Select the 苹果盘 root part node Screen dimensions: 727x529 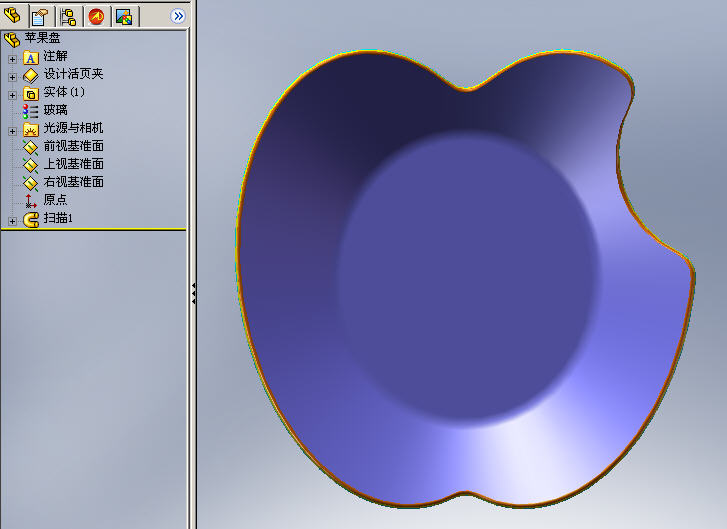[x=42, y=38]
